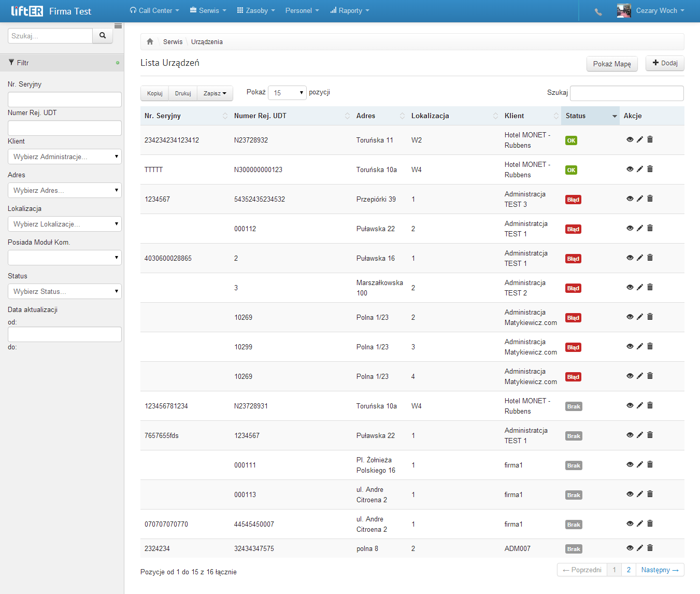Click the Kopiuj button

pos(155,93)
